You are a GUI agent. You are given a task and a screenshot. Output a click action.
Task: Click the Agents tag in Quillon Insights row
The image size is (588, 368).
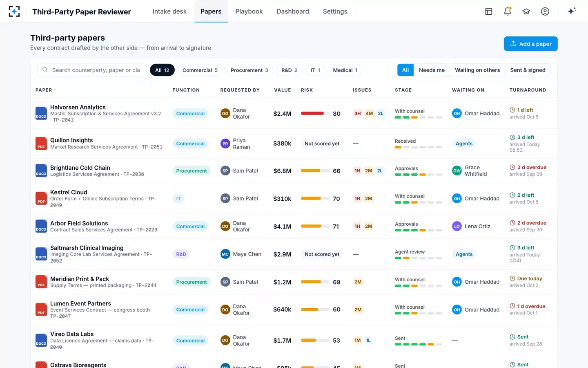(464, 144)
